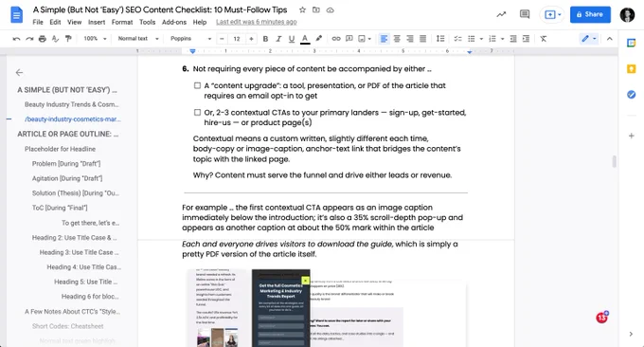Add a comment from toolbar

[x=349, y=39]
